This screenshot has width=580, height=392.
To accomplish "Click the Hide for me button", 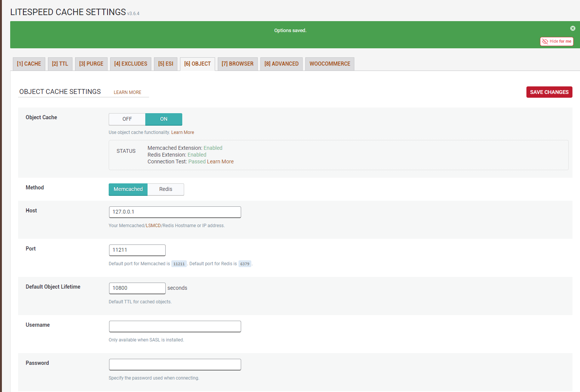I will tap(557, 42).
